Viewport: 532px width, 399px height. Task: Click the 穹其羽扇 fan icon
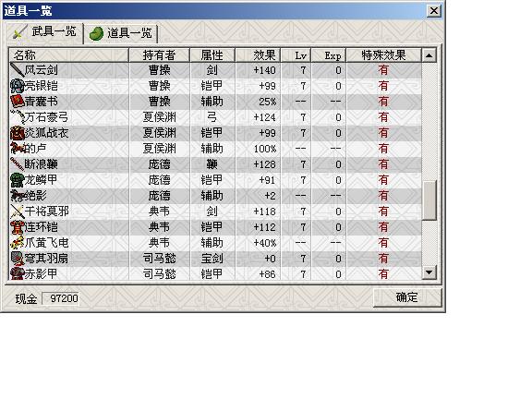pyautogui.click(x=17, y=259)
